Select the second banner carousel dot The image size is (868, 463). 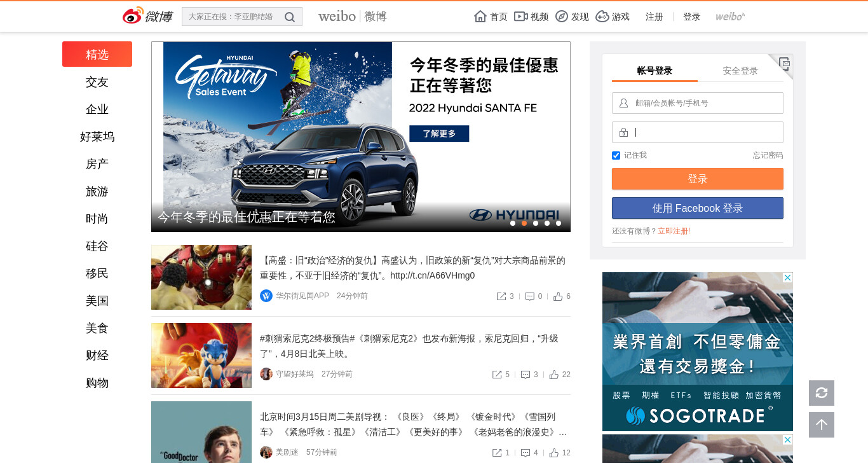coord(524,223)
